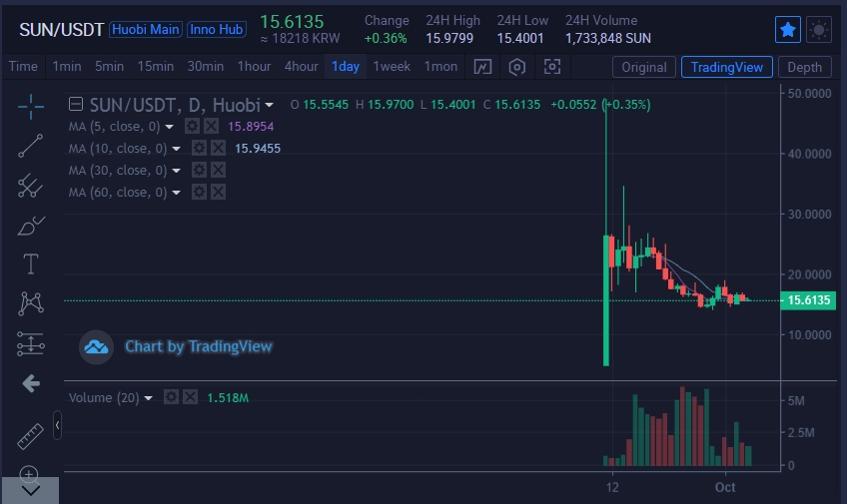Open the indicators chart icon

coord(482,67)
